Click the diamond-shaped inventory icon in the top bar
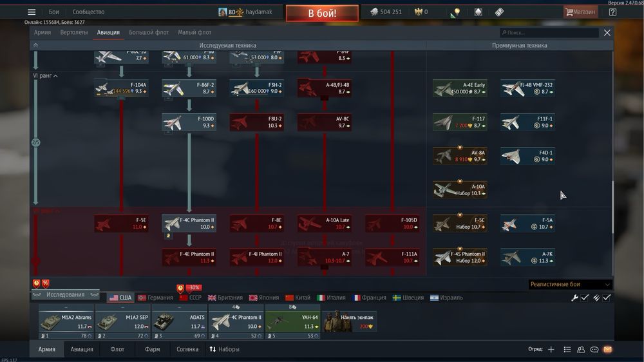The width and height of the screenshot is (644, 362). pos(478,12)
